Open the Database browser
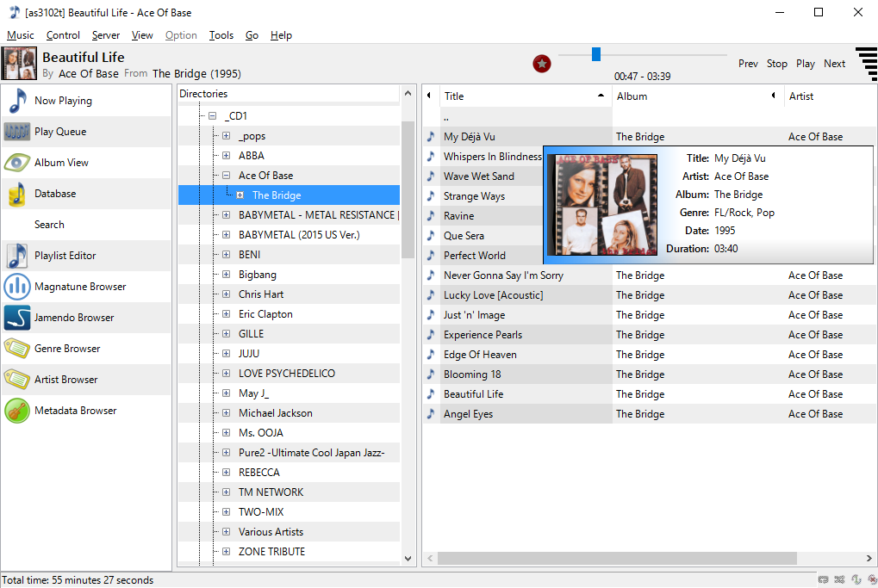The image size is (878, 588). coord(86,194)
